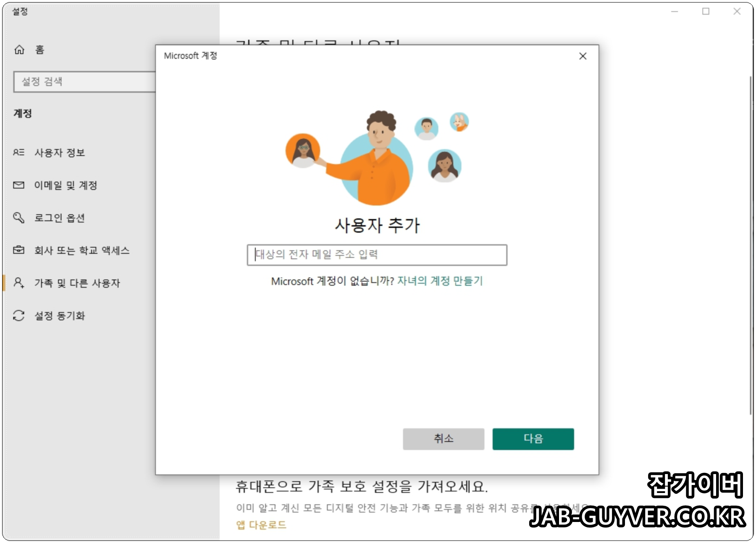Focus the email address input field
The image size is (756, 543).
point(377,255)
